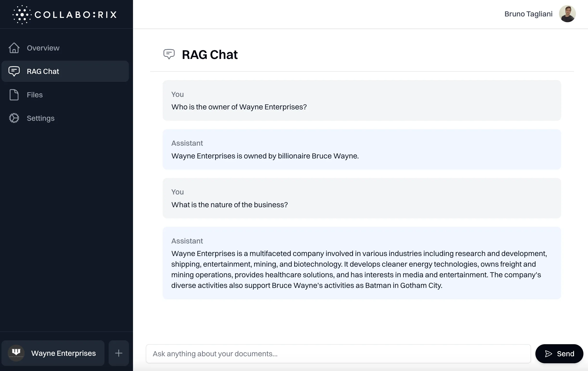Click the Files document icon

point(14,95)
